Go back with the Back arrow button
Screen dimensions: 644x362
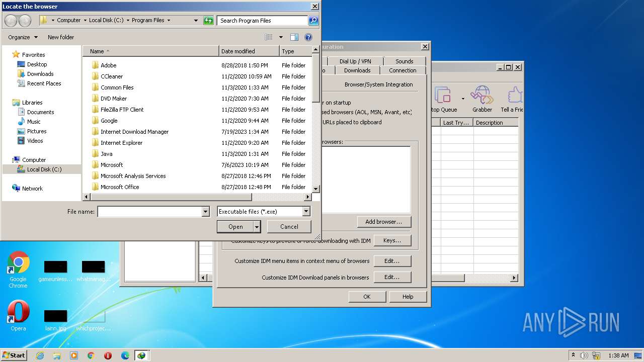(11, 21)
